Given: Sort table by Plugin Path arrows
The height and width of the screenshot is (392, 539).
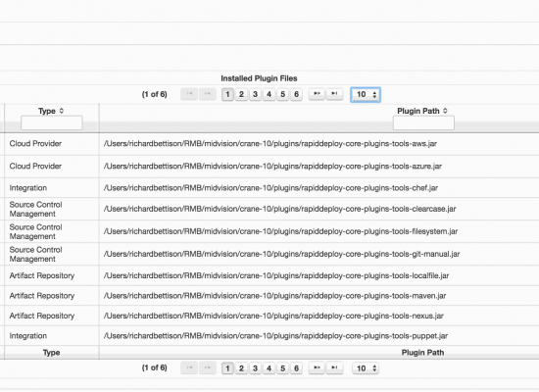Looking at the screenshot, I should pyautogui.click(x=445, y=111).
